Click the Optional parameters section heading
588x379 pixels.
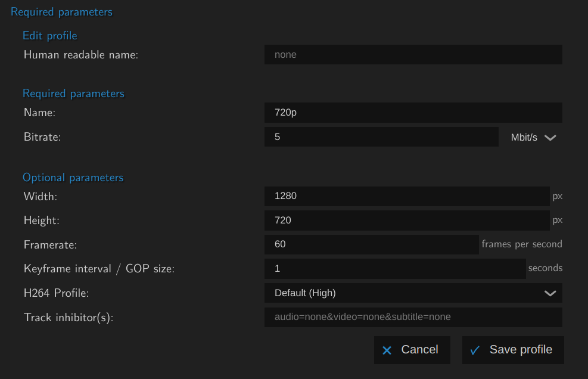(73, 178)
